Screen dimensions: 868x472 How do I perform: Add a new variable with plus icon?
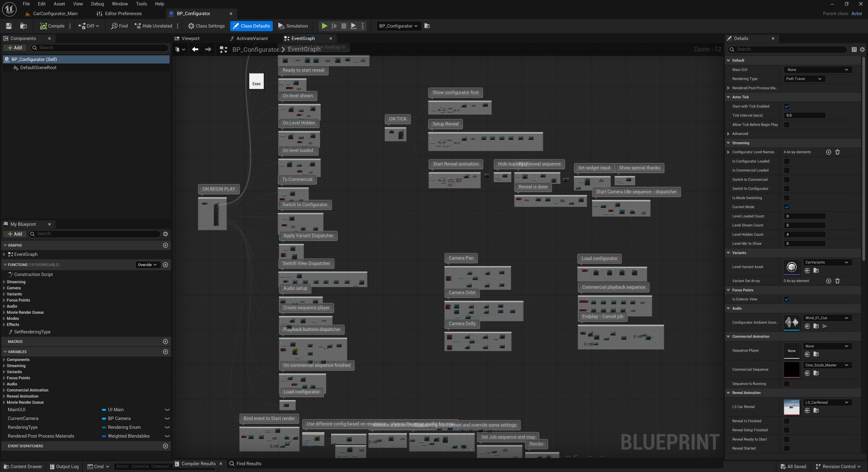(x=165, y=352)
